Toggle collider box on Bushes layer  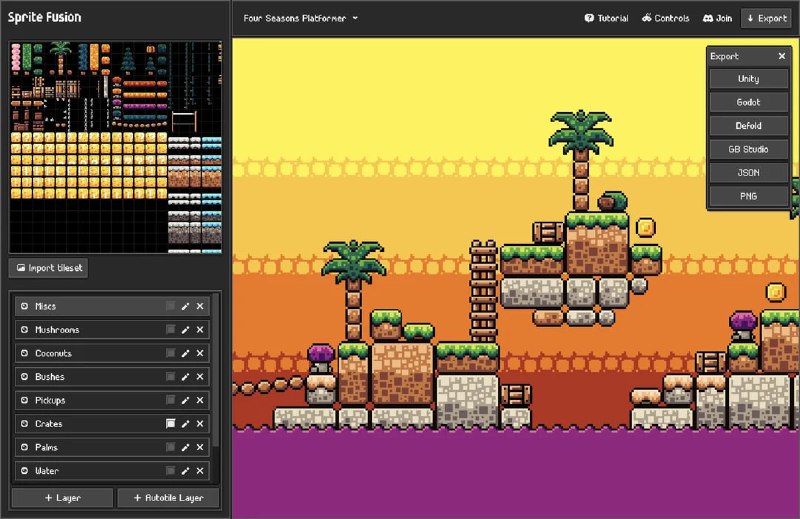(x=170, y=377)
